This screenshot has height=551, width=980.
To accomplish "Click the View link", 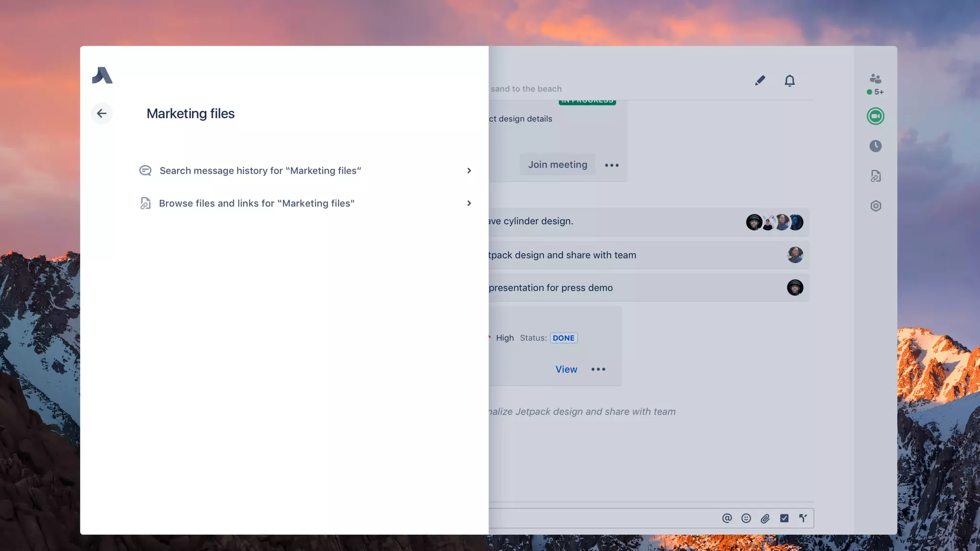I will (x=566, y=369).
